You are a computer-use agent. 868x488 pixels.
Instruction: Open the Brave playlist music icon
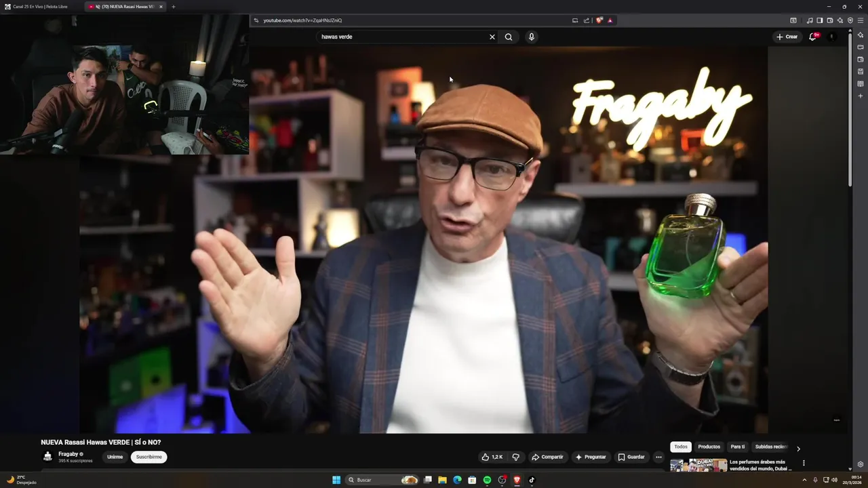click(810, 20)
